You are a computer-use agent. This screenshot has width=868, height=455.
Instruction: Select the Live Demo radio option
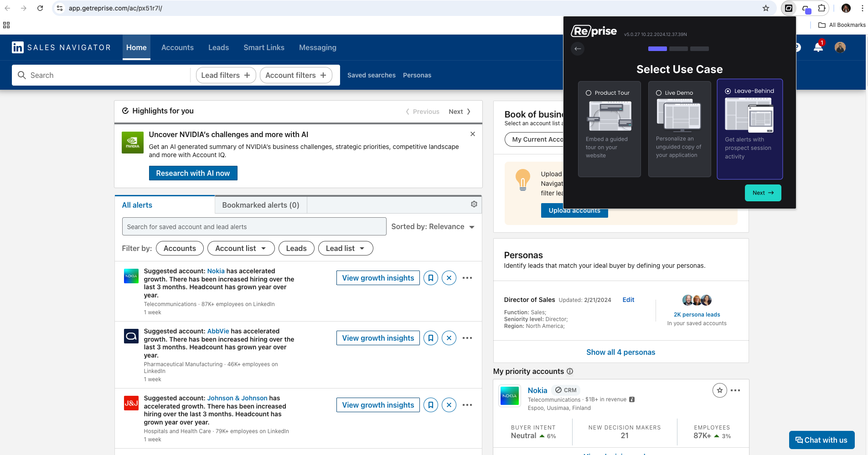(x=659, y=93)
